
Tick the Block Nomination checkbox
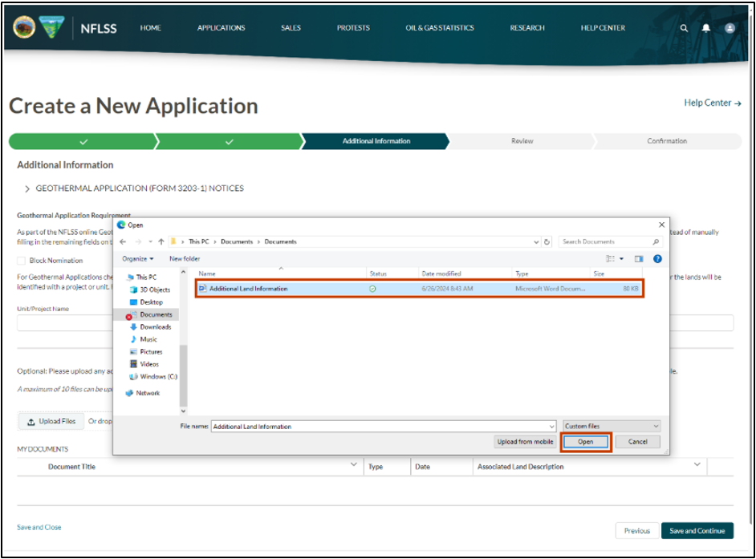tap(21, 261)
